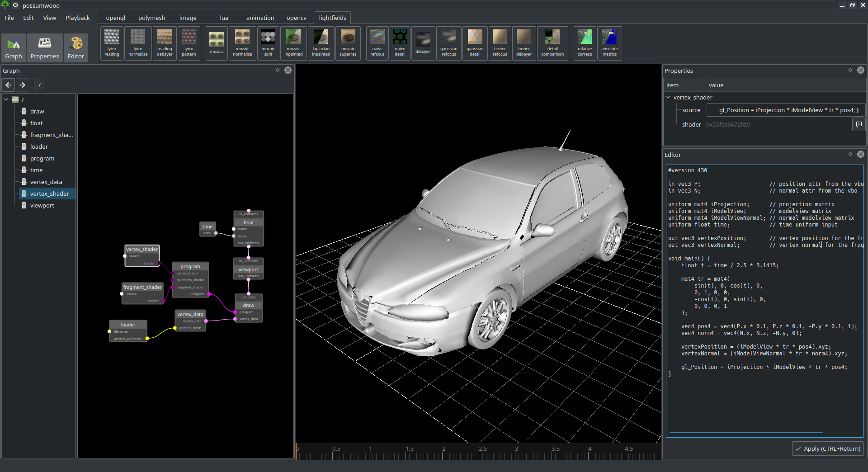Collapse the root folder in graph tree
The height and width of the screenshot is (472, 868).
[x=6, y=99]
